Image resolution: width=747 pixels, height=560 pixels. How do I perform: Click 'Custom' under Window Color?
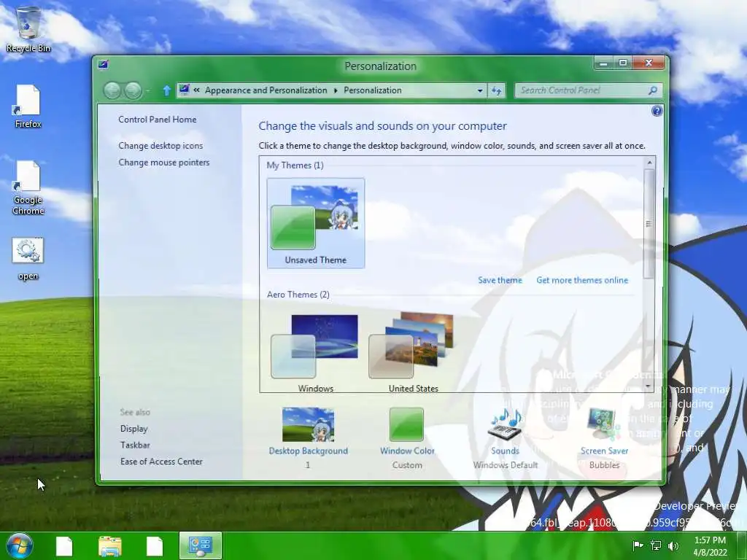tap(407, 464)
